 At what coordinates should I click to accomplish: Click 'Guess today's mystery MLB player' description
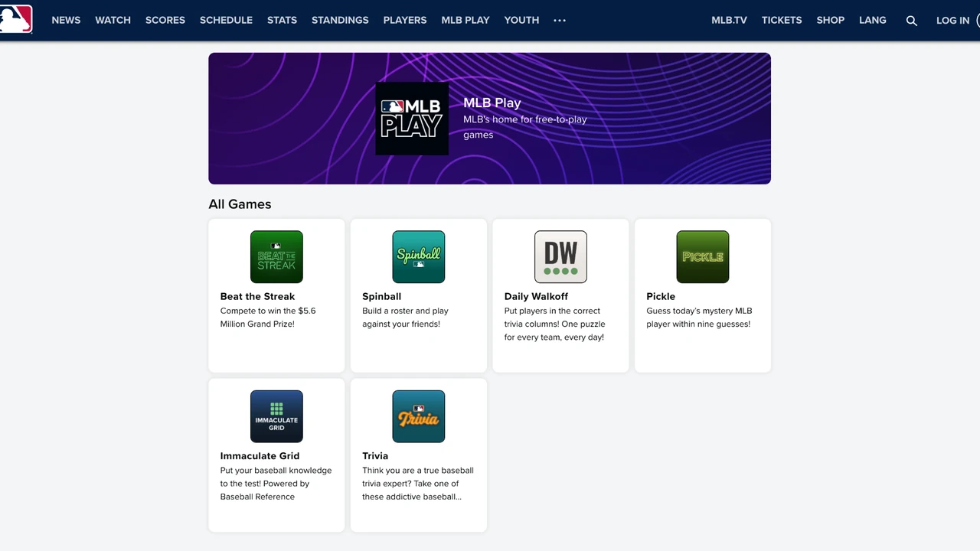click(x=699, y=317)
